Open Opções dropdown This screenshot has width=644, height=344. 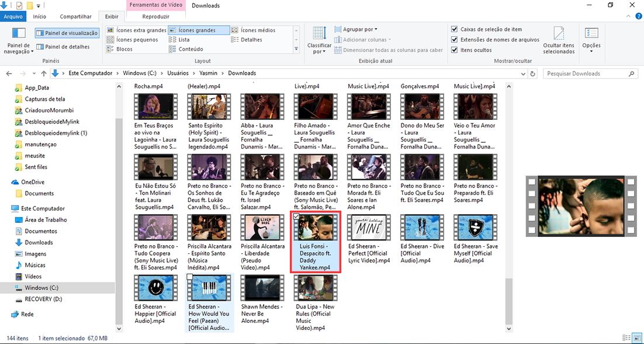point(591,40)
